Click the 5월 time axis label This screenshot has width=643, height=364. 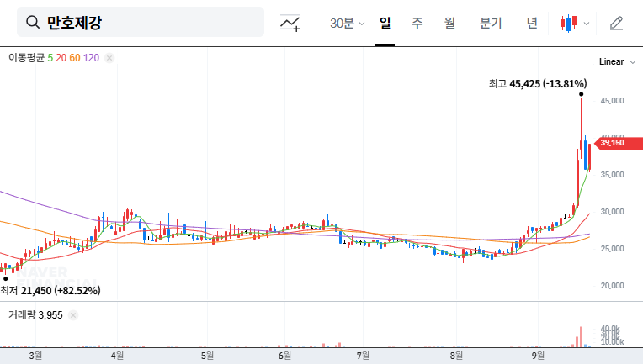tap(208, 356)
